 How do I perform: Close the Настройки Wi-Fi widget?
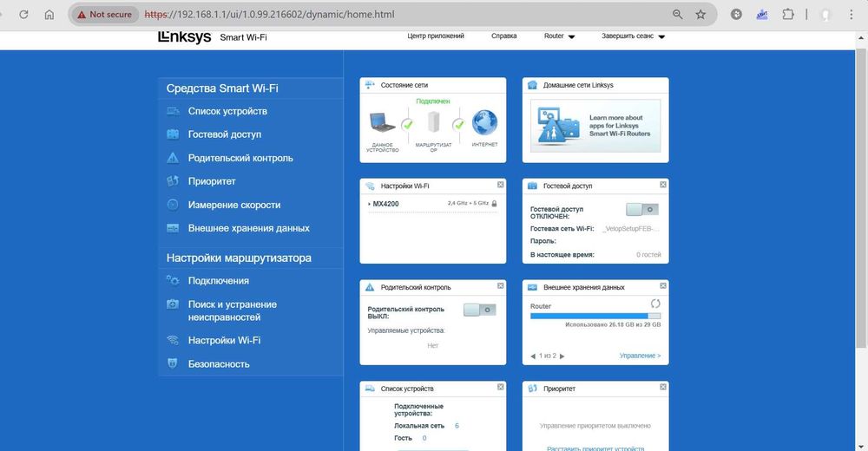pyautogui.click(x=501, y=185)
